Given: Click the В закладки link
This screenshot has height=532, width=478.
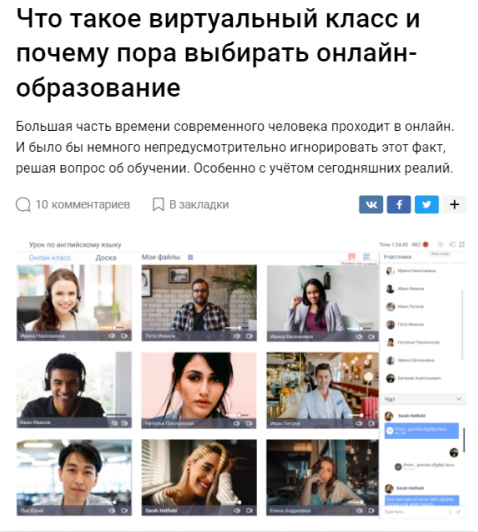Looking at the screenshot, I should tap(199, 205).
